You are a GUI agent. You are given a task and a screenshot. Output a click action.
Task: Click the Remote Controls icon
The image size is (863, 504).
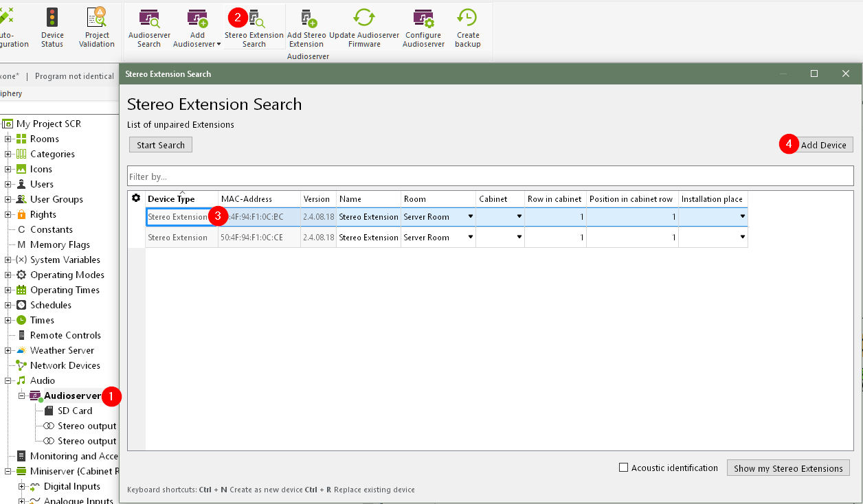click(21, 335)
